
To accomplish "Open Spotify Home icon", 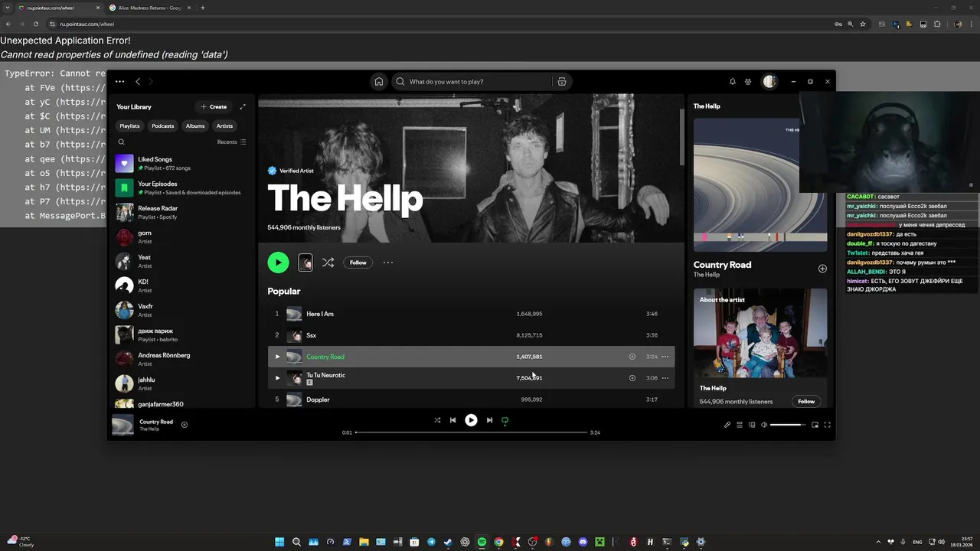I will coord(378,82).
